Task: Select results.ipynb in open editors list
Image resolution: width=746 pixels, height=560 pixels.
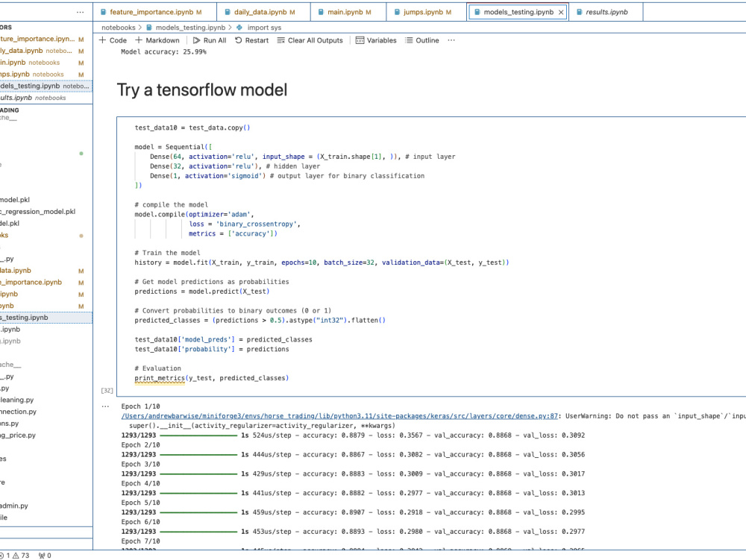Action: (x=45, y=98)
